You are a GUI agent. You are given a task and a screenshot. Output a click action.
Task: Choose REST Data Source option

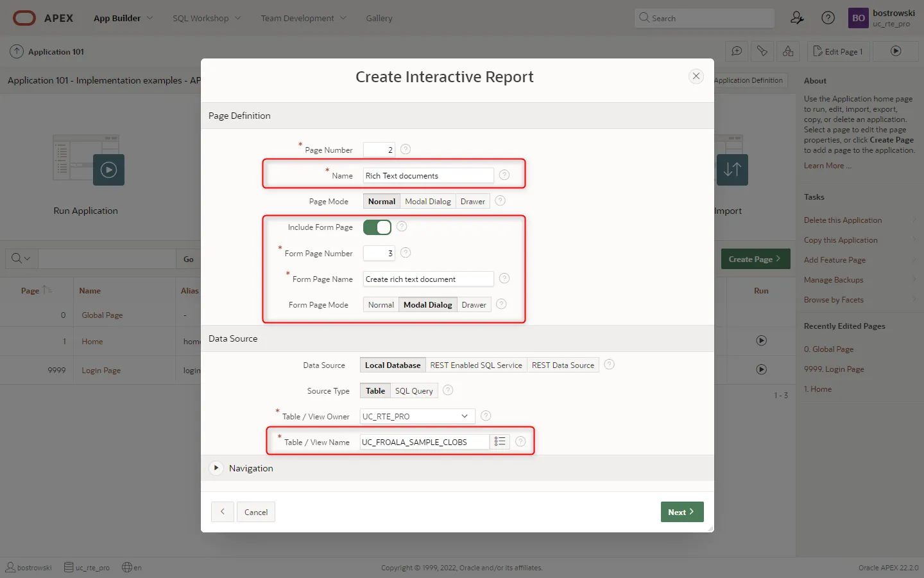click(x=563, y=365)
